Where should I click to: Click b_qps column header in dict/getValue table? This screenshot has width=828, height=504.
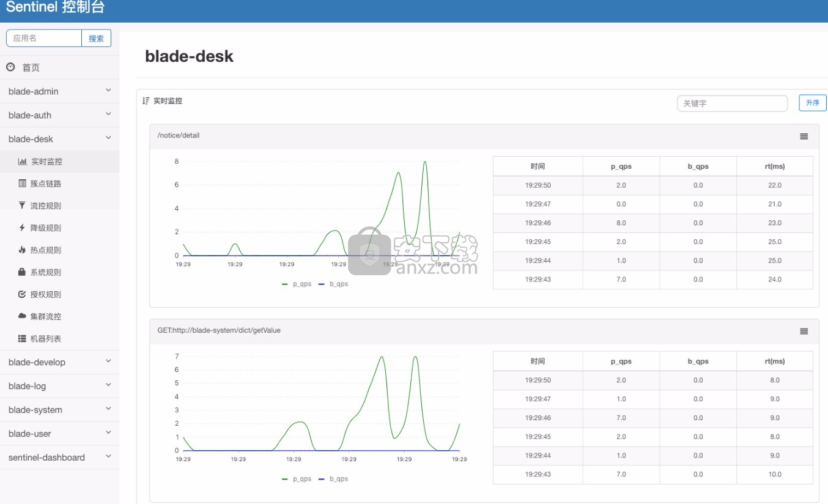click(698, 361)
